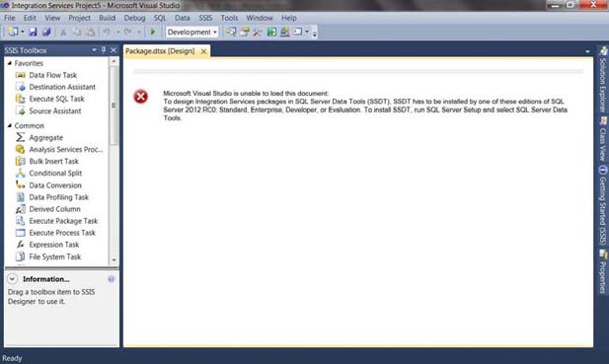
Task: Collapse the Favorites toolbox group
Action: click(x=10, y=63)
